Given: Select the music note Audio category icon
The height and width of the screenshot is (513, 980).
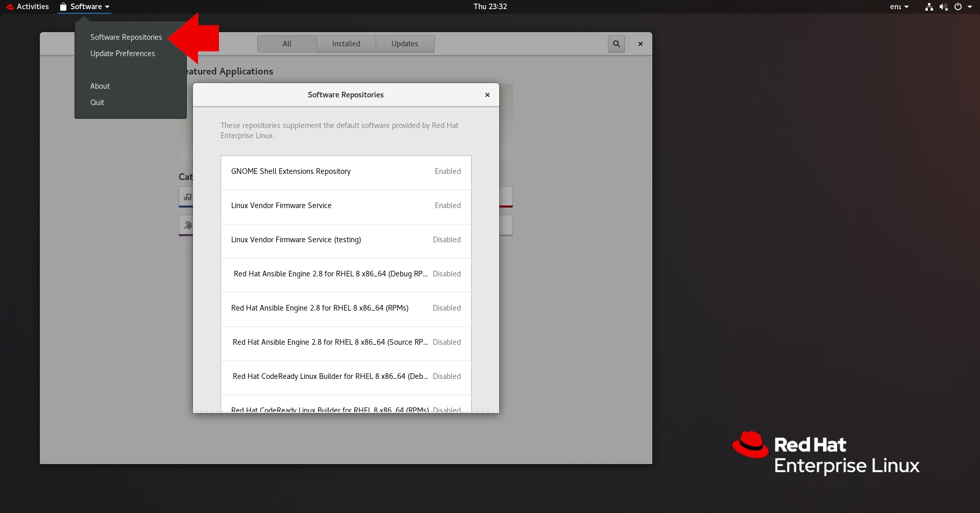Looking at the screenshot, I should click(187, 197).
